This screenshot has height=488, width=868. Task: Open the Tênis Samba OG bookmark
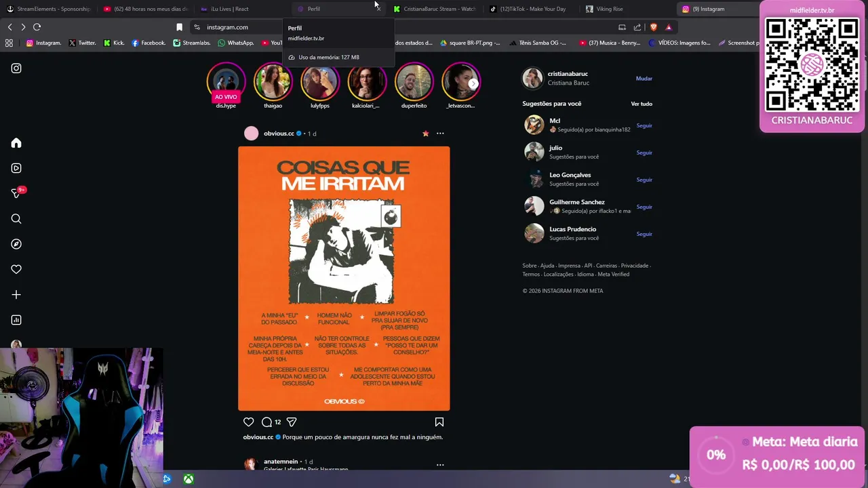point(537,43)
